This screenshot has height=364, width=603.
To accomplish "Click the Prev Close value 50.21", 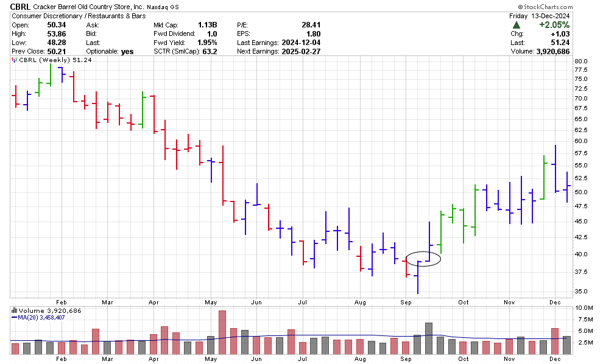I will (x=57, y=52).
